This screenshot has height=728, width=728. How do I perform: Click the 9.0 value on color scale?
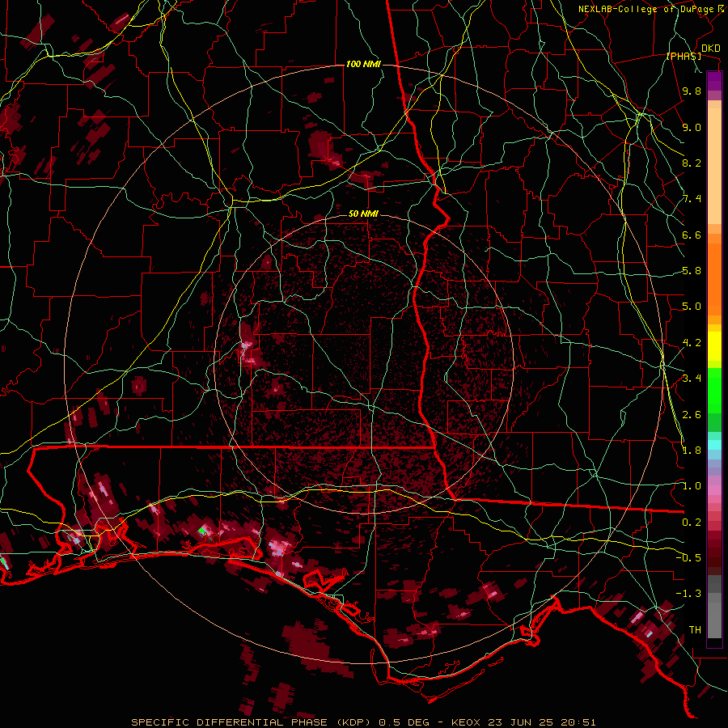692,127
